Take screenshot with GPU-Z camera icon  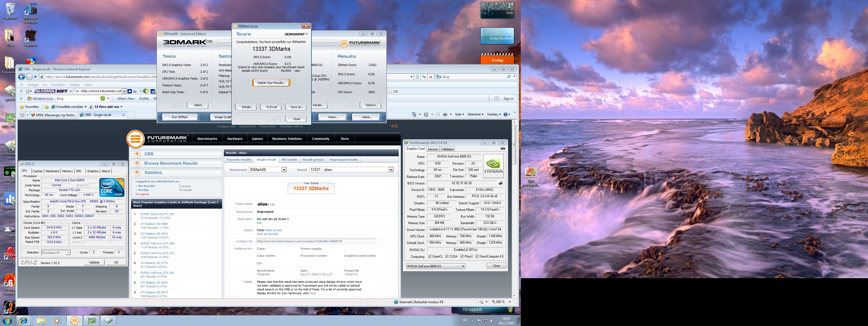[x=503, y=149]
